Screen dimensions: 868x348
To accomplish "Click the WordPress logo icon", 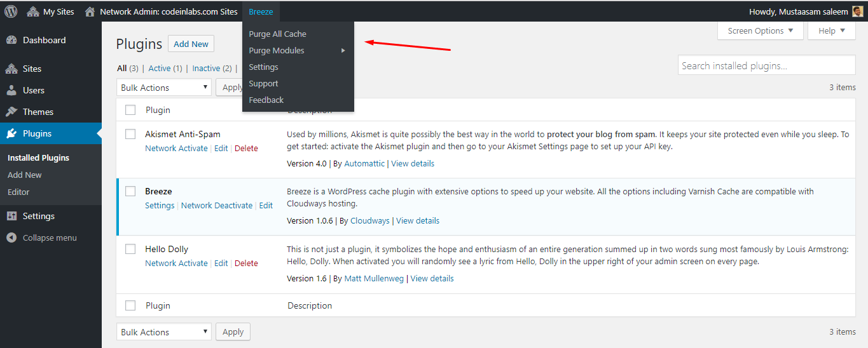I will pos(11,11).
